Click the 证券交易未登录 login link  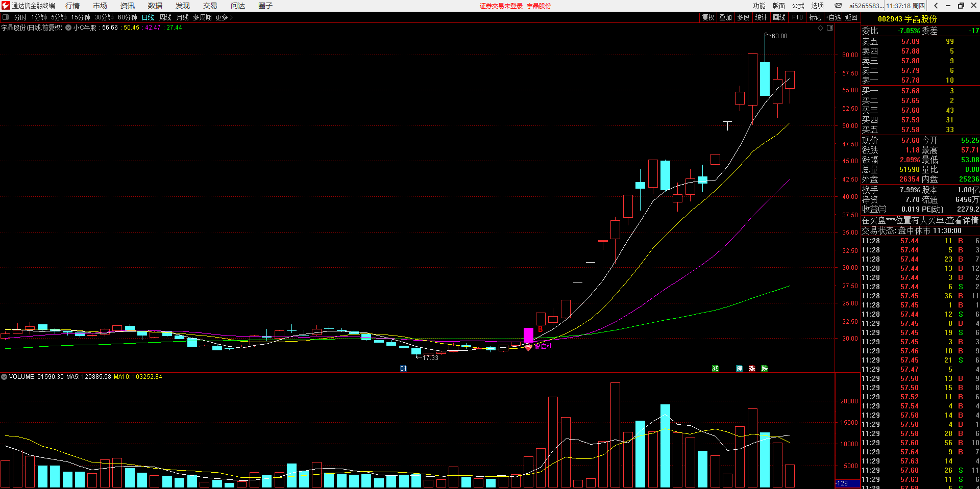(501, 6)
